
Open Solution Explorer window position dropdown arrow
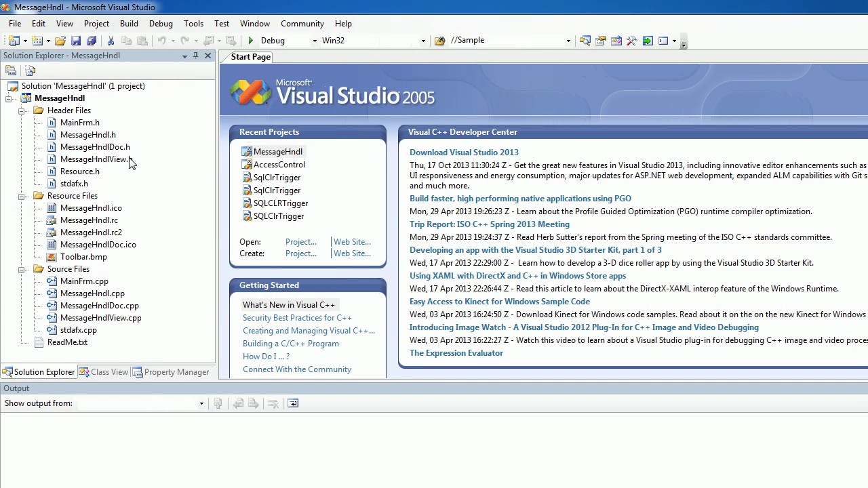(x=184, y=56)
